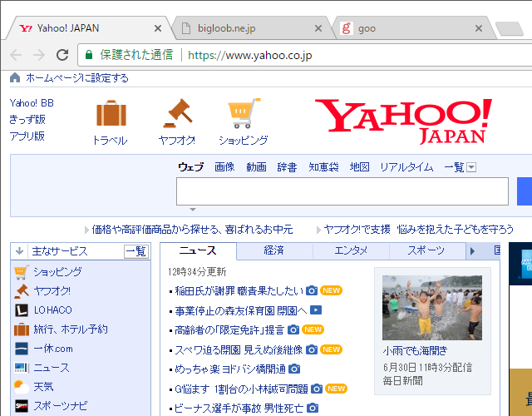This screenshot has width=532, height=416.
Task: Click the 一休.com icon in sidebar
Action: (x=22, y=349)
